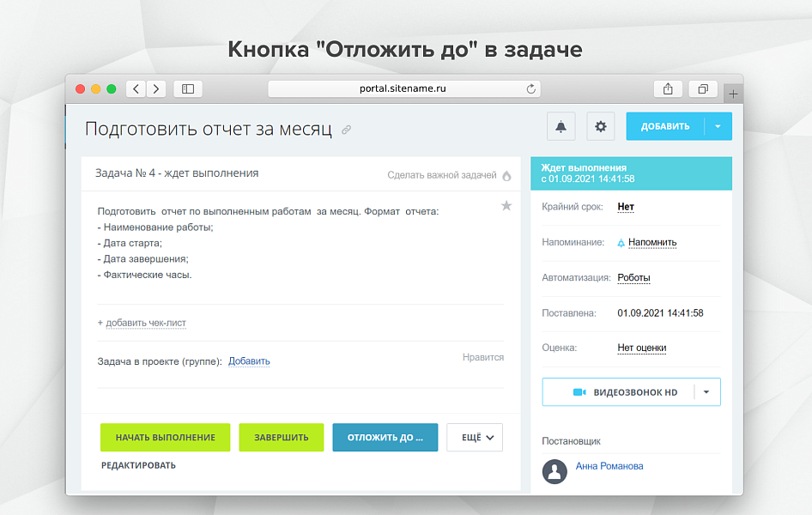
Task: Open the task settings gear icon
Action: point(600,126)
